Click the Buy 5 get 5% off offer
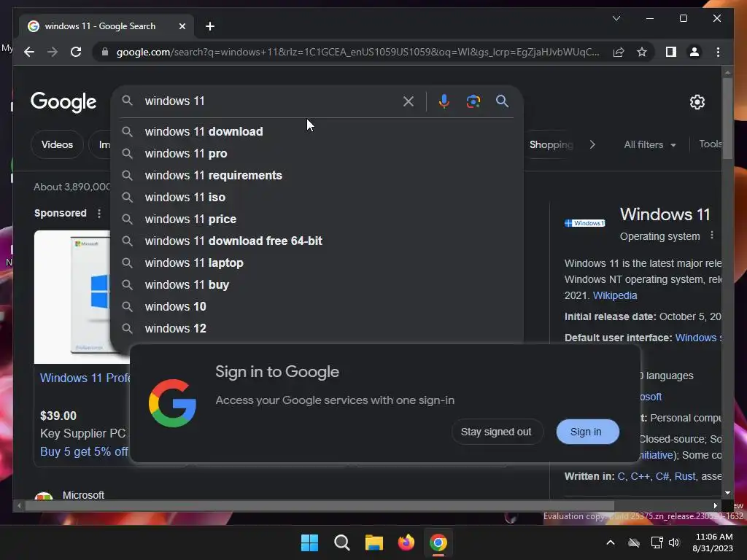This screenshot has width=747, height=560. tap(84, 451)
